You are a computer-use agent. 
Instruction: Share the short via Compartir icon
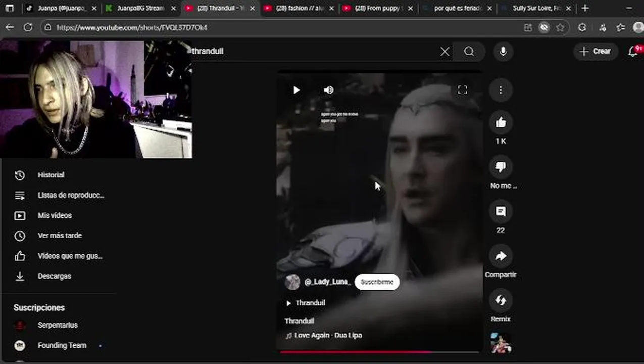[x=501, y=256]
